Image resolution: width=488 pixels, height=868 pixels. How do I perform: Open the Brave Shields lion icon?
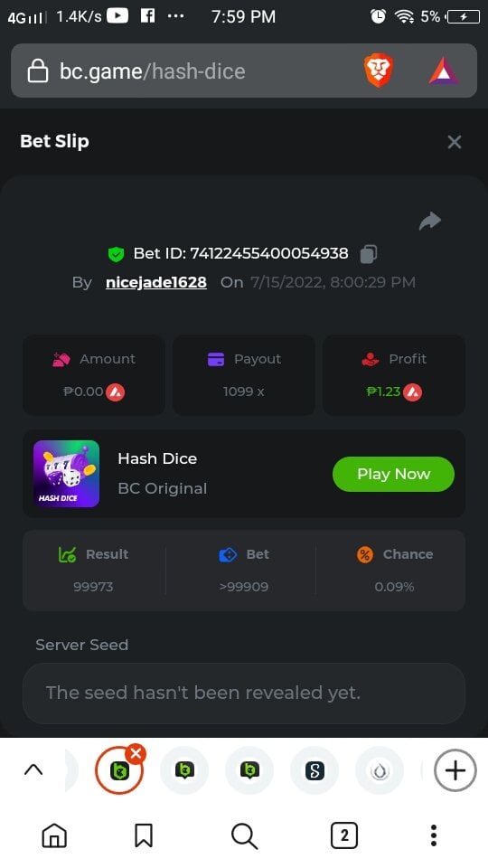click(x=378, y=71)
